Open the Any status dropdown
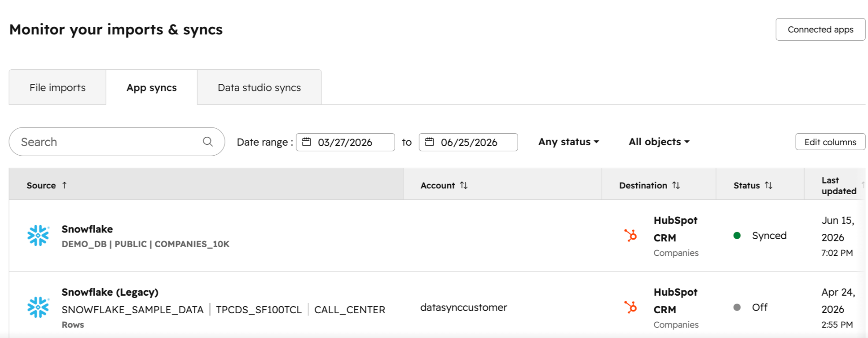The width and height of the screenshot is (868, 338). (569, 142)
